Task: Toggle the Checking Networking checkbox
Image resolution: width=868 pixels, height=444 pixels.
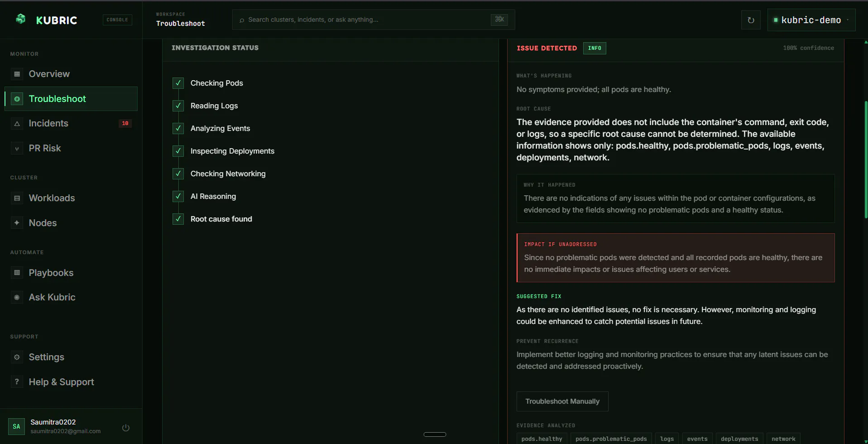Action: click(x=178, y=174)
